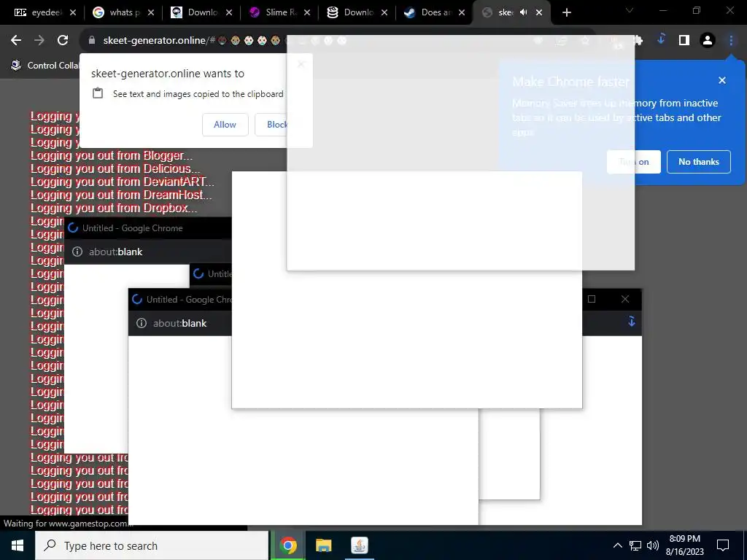
Task: Click the info icon in the front about:blank popup
Action: [142, 323]
